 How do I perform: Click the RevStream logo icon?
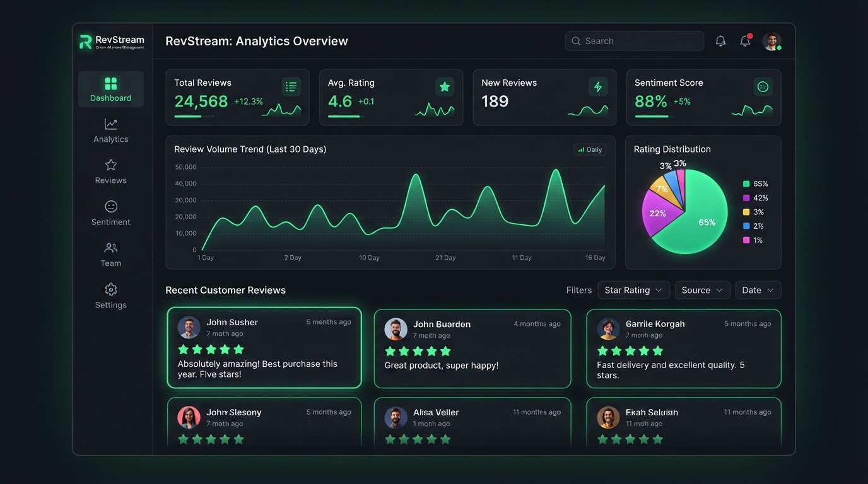pyautogui.click(x=85, y=42)
